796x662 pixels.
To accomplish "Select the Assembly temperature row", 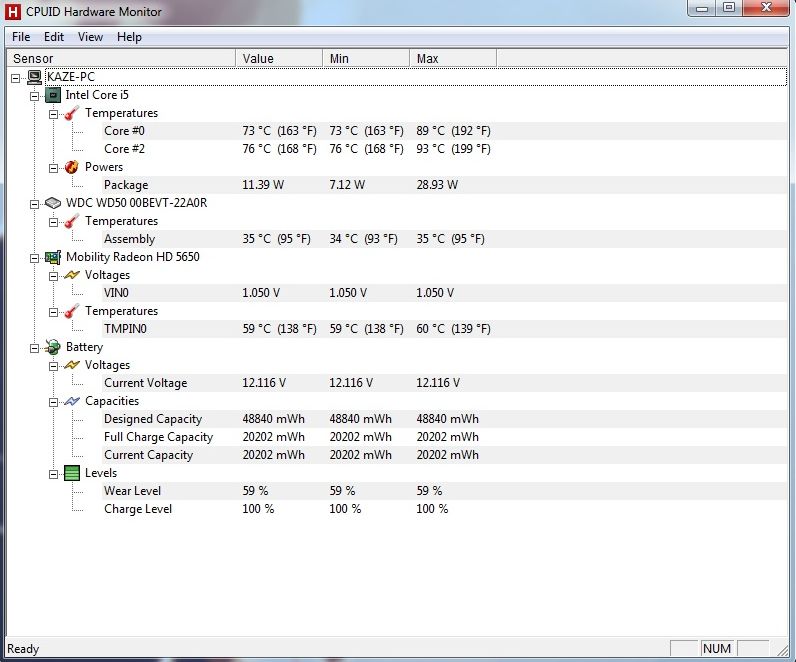I will 445,239.
